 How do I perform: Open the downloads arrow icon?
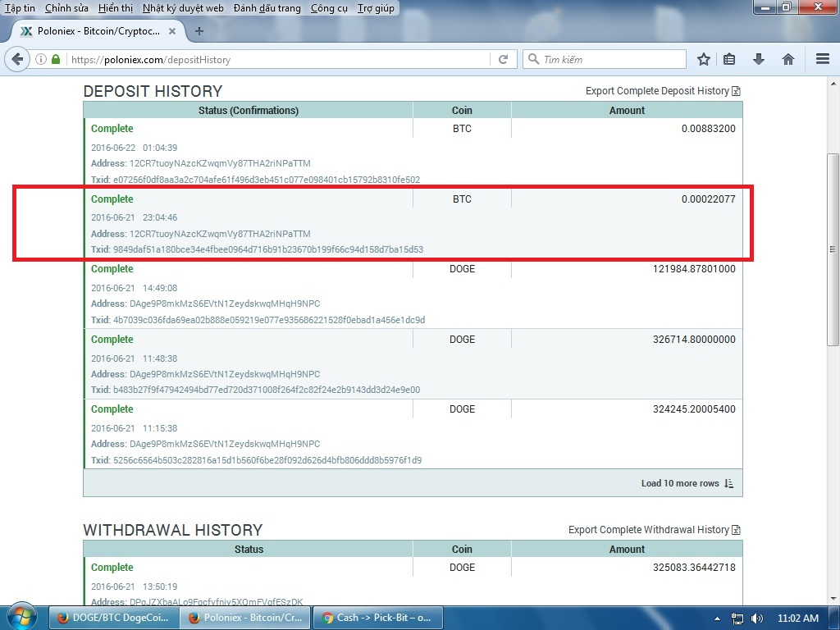(x=758, y=59)
